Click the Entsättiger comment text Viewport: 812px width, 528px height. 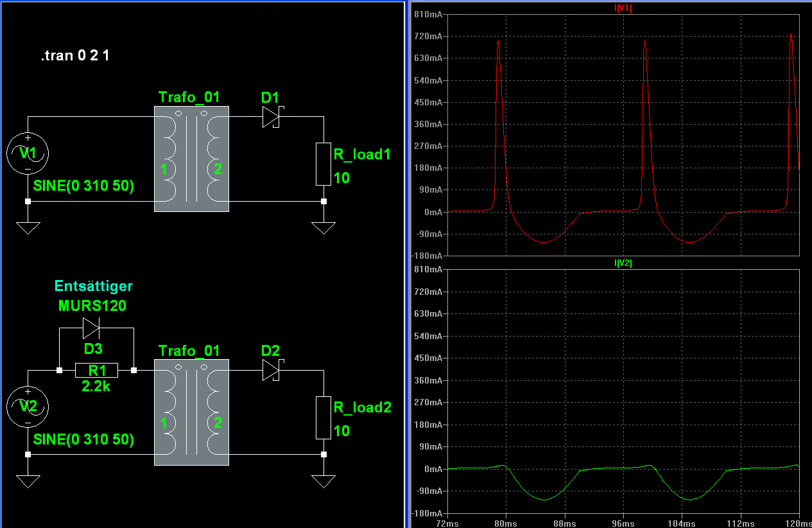pos(94,286)
